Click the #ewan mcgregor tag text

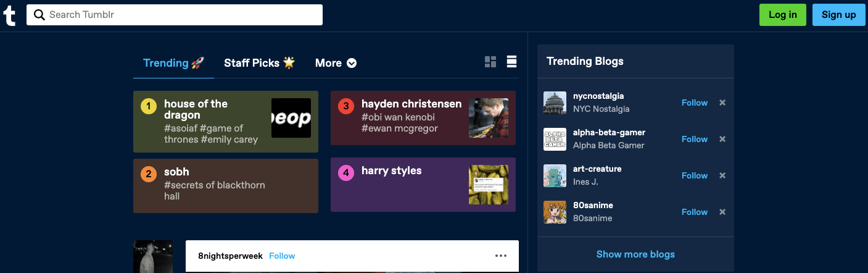click(x=400, y=128)
